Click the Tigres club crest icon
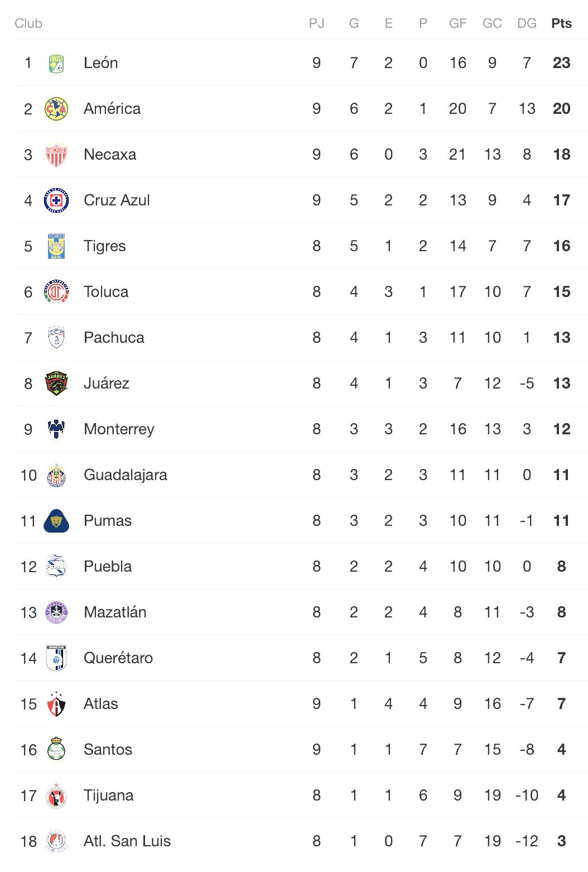 pyautogui.click(x=56, y=246)
